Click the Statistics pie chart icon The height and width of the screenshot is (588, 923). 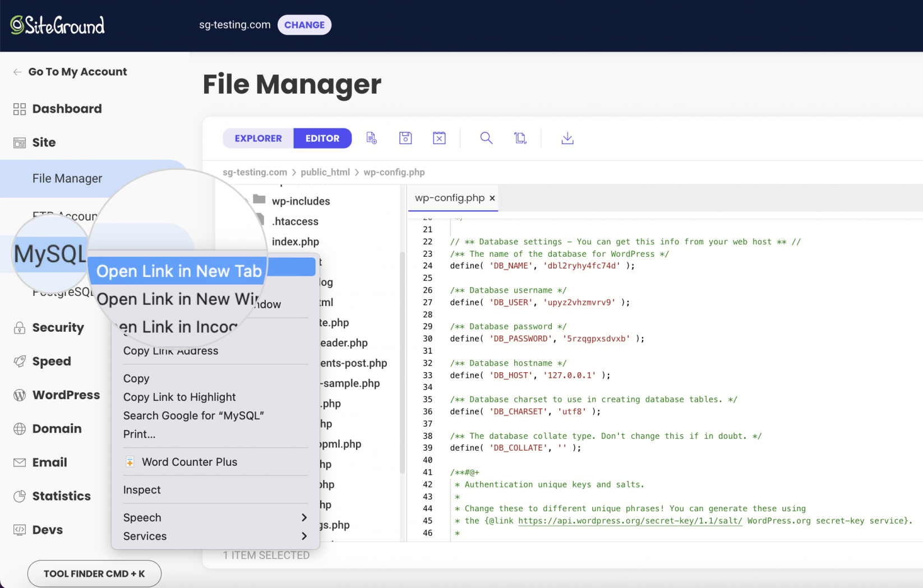[x=20, y=496]
